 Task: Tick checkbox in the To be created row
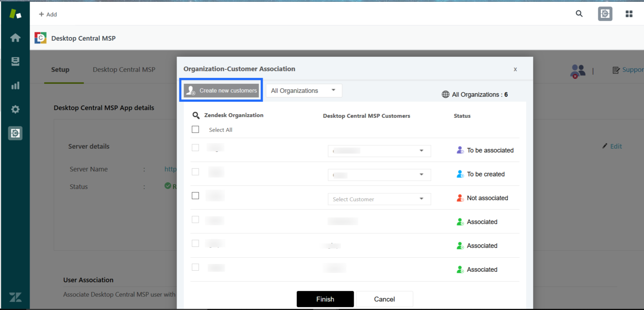tap(195, 171)
